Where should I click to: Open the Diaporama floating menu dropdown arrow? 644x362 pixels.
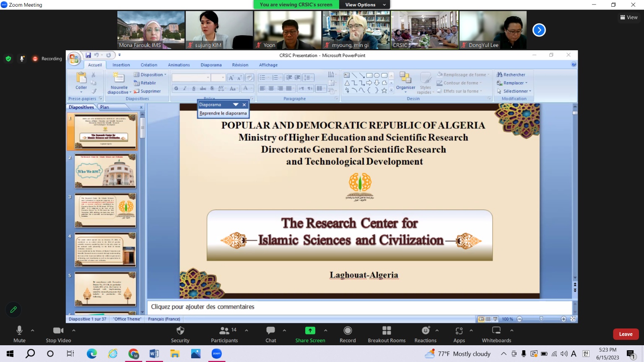[x=236, y=105]
